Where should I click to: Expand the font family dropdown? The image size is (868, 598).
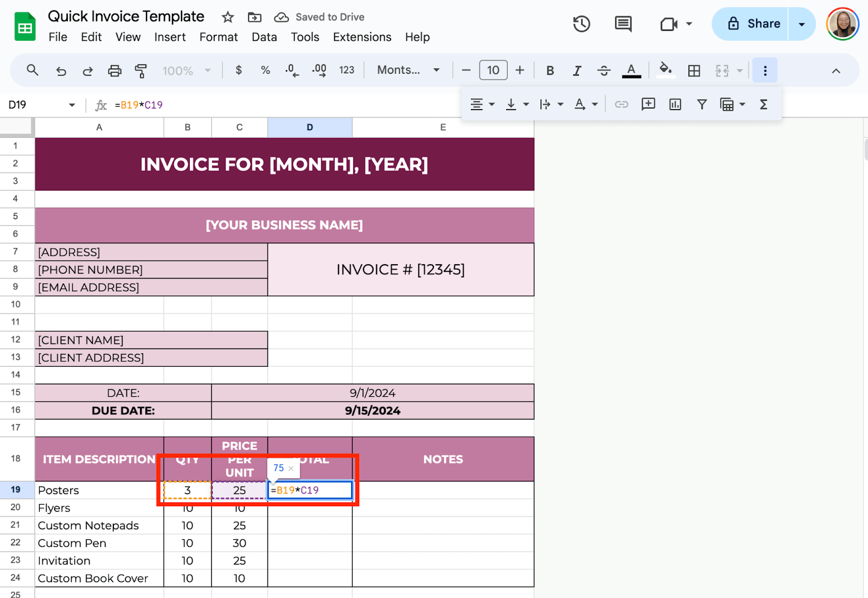pyautogui.click(x=408, y=70)
